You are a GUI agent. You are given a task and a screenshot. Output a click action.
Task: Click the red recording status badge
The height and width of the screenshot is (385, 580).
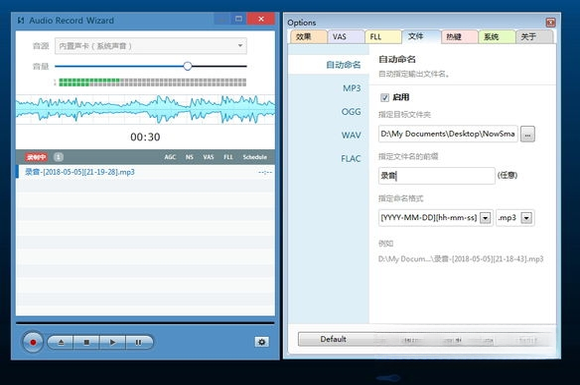(x=36, y=157)
